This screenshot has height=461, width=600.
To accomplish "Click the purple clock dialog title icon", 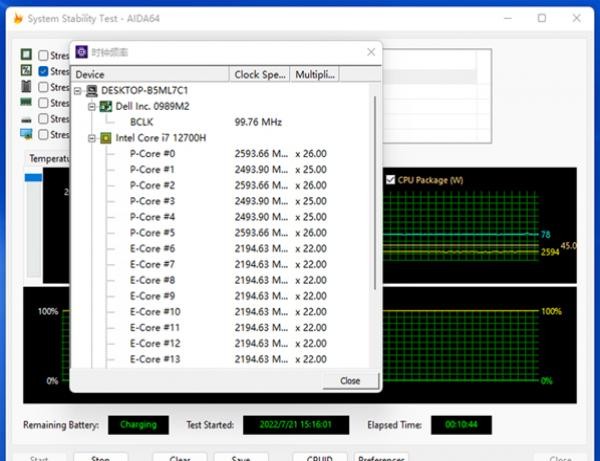I will pos(82,51).
